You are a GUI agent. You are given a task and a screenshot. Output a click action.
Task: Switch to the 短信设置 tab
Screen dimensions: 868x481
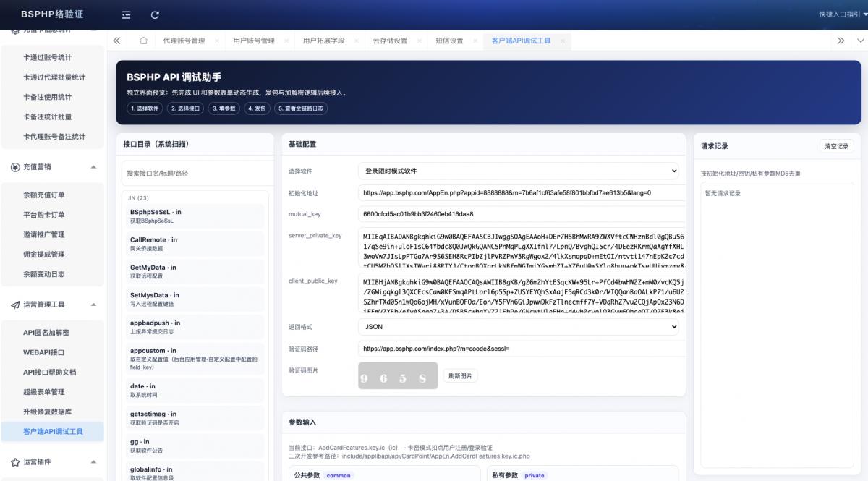click(450, 41)
